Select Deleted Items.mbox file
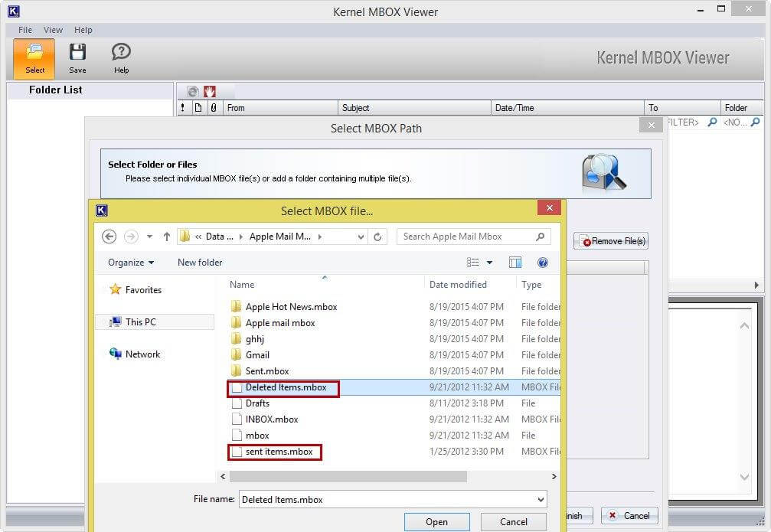The height and width of the screenshot is (532, 771). (x=394, y=387)
